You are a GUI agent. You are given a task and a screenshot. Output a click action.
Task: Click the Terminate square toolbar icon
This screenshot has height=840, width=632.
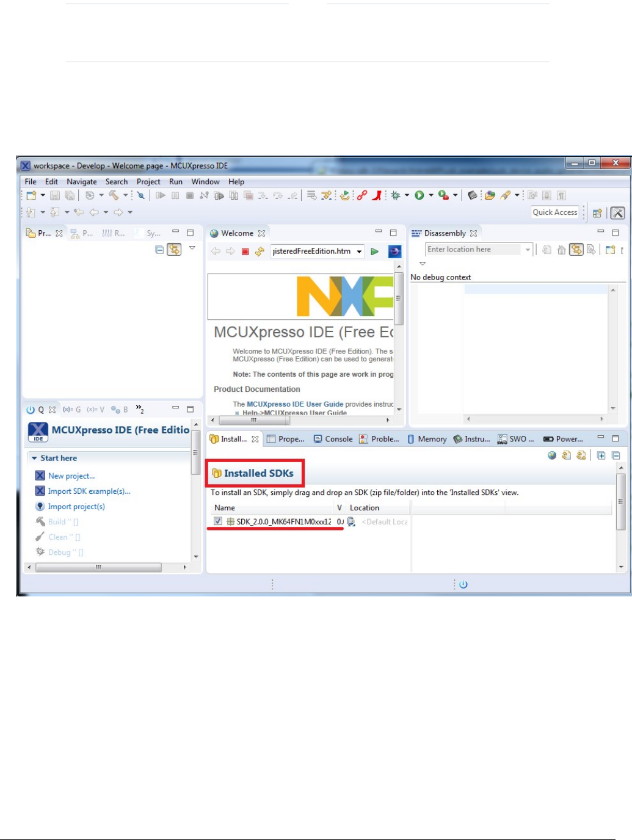pyautogui.click(x=190, y=195)
